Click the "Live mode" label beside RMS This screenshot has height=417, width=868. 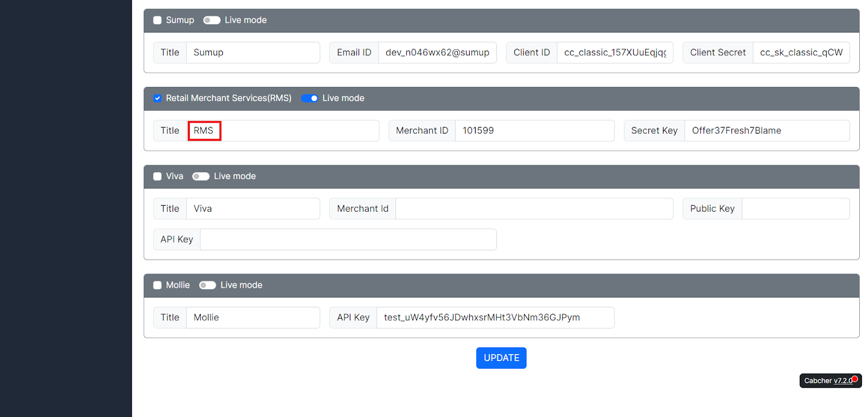click(343, 98)
